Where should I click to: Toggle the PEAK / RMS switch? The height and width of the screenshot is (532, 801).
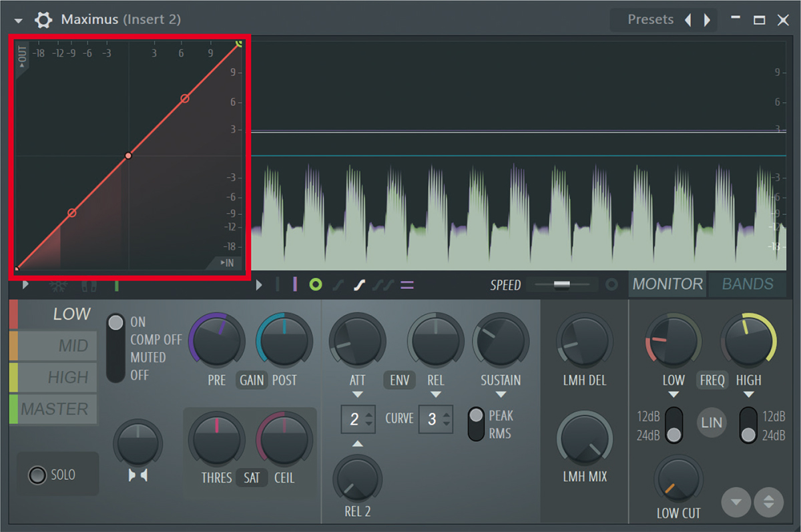(x=476, y=424)
